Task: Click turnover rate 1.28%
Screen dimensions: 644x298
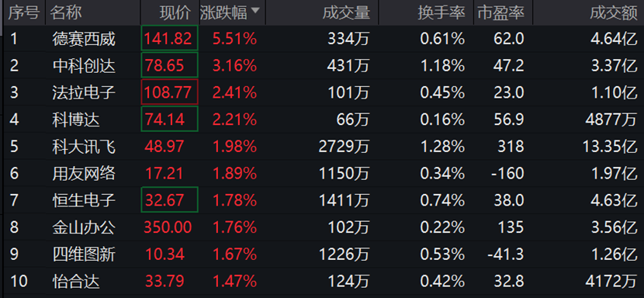Action: coord(442,147)
